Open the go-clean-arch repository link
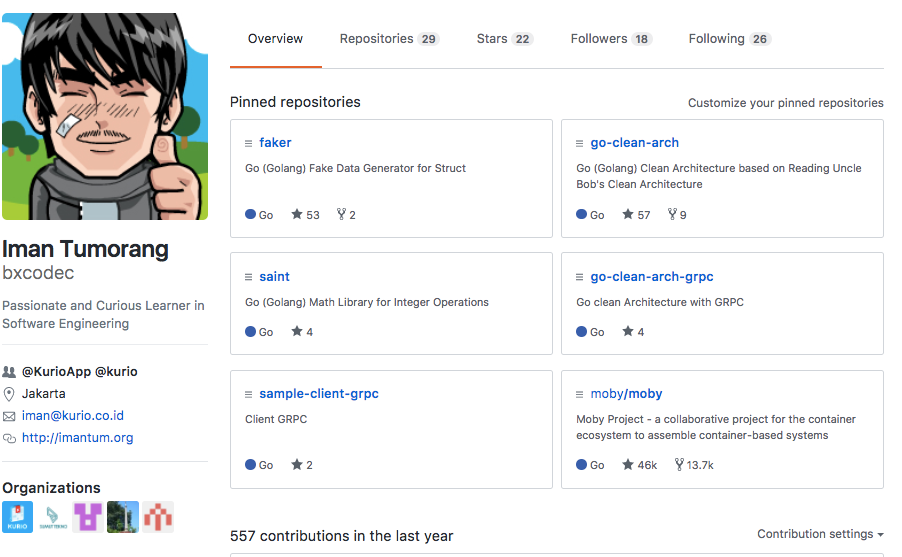The width and height of the screenshot is (902, 557). (634, 143)
